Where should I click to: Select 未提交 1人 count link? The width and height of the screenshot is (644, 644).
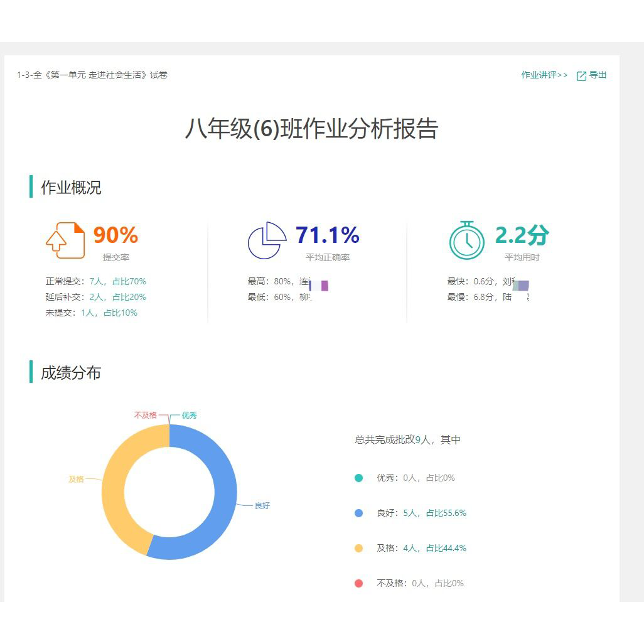[x=87, y=313]
